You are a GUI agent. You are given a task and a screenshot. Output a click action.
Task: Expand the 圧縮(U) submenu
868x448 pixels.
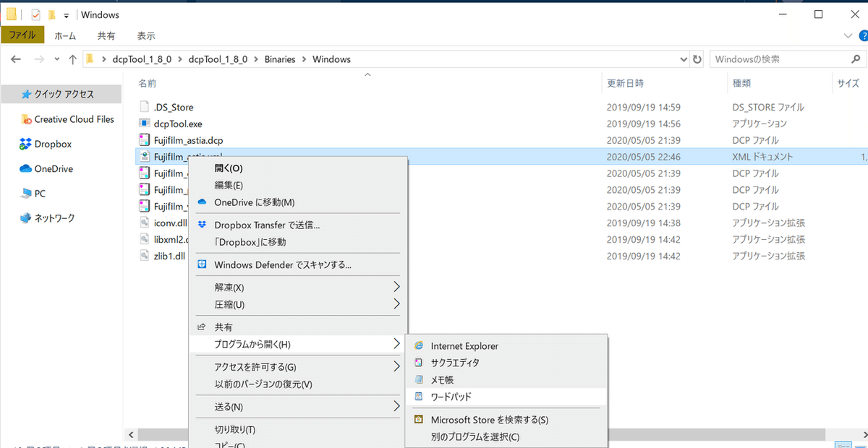click(396, 304)
